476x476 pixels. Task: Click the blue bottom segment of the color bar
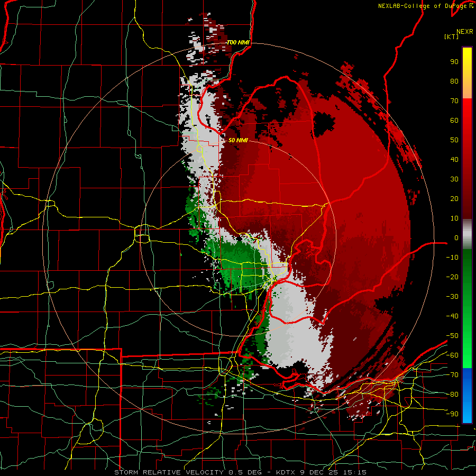pyautogui.click(x=467, y=395)
